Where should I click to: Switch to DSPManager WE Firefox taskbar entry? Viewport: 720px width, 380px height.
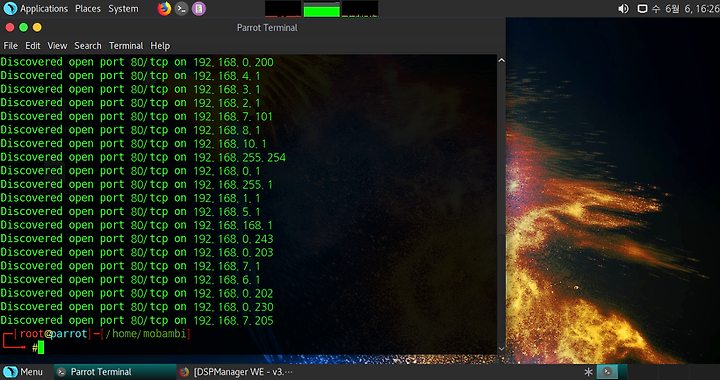pos(236,372)
